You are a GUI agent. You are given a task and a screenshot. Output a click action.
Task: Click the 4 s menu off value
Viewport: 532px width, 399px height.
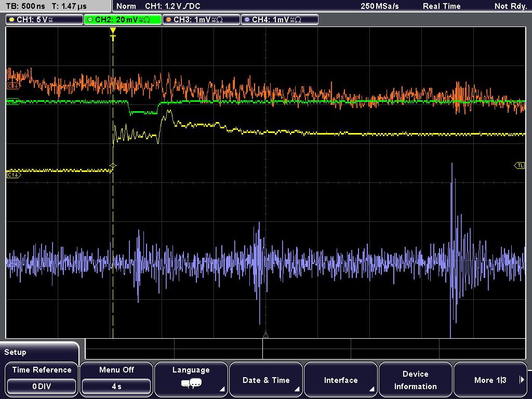[x=116, y=387]
